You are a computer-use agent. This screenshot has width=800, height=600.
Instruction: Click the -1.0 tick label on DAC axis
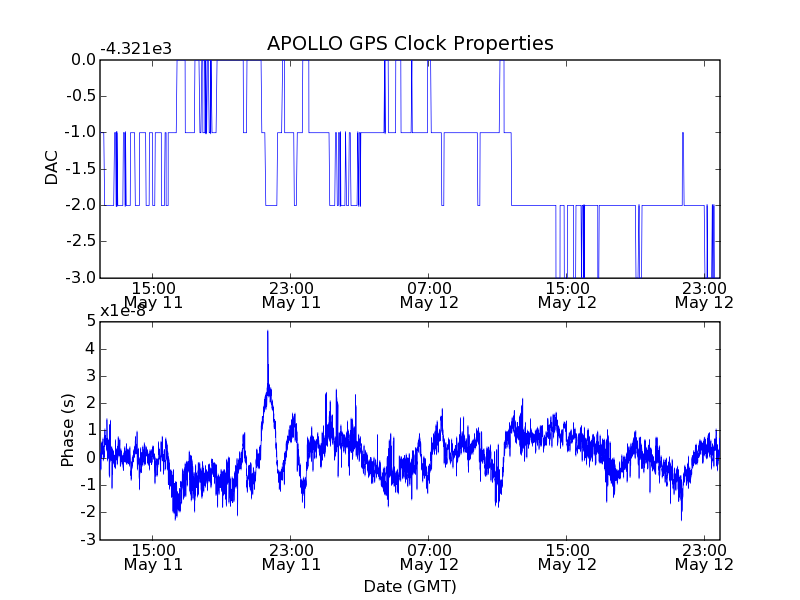[80, 132]
